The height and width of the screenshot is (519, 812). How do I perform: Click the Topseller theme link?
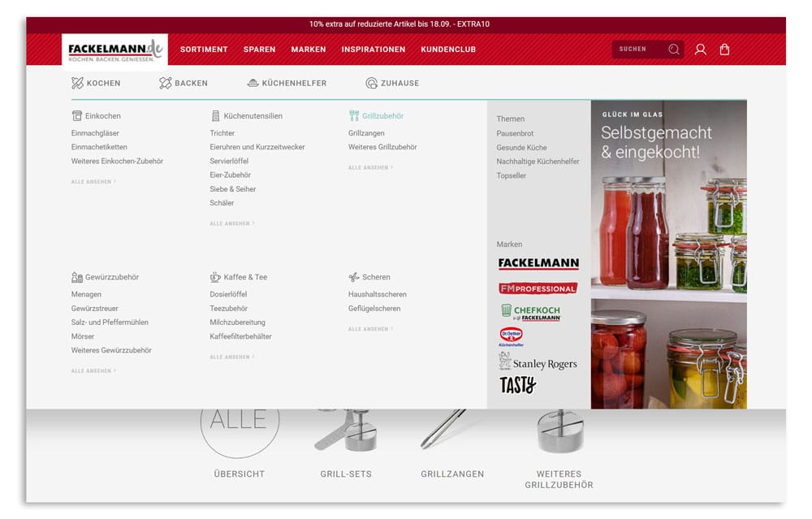(512, 175)
